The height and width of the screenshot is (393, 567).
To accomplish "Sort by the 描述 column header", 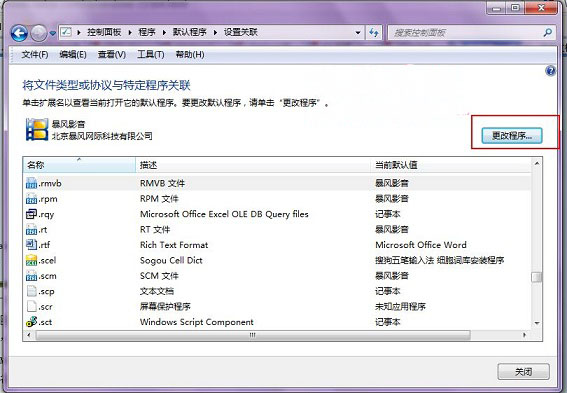I will (x=253, y=165).
